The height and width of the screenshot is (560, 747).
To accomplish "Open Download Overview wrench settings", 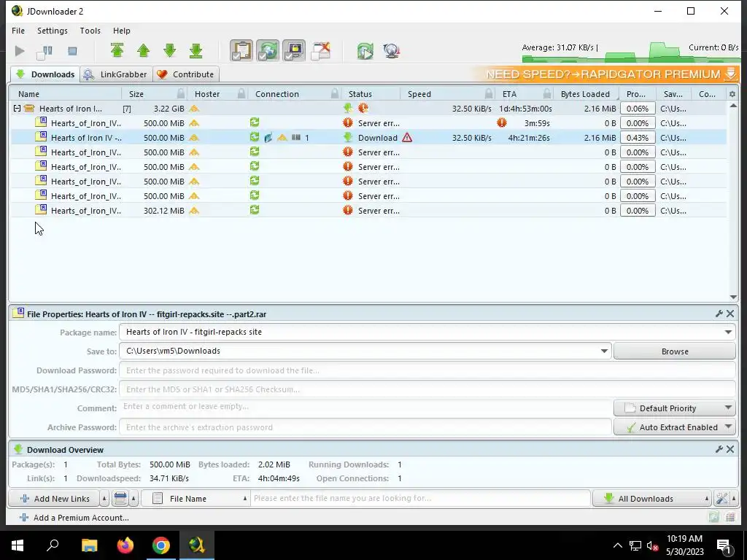I will (719, 449).
